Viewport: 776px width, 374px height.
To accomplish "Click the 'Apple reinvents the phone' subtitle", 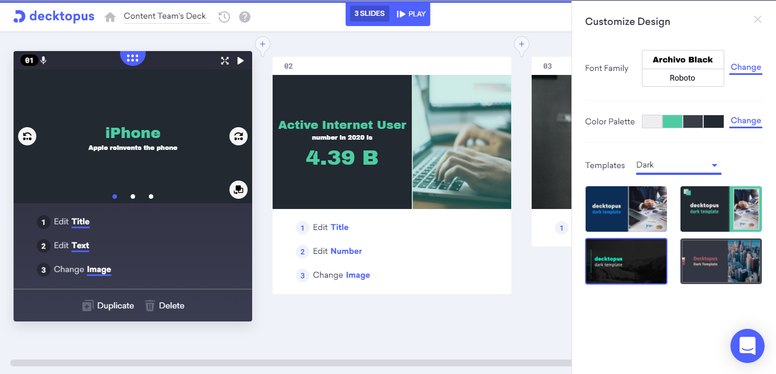I will click(x=133, y=148).
